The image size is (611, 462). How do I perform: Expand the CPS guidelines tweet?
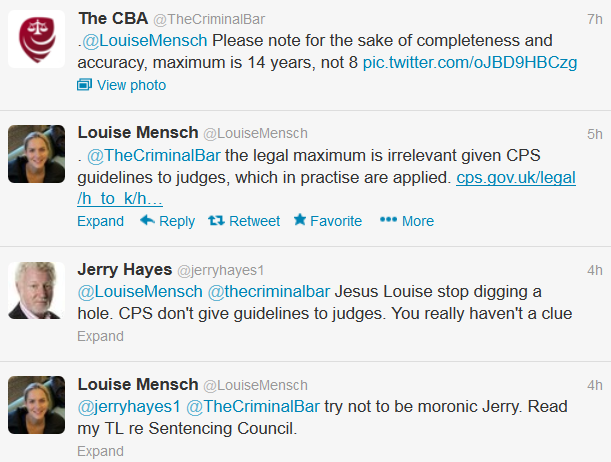click(x=101, y=221)
